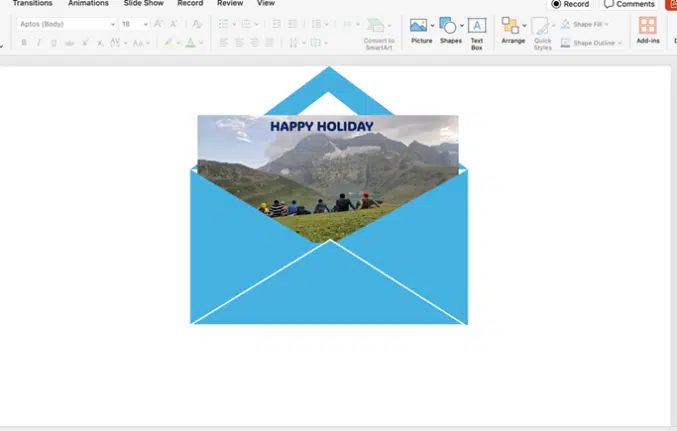The width and height of the screenshot is (677, 431).
Task: Toggle Bold formatting
Action: coord(24,42)
